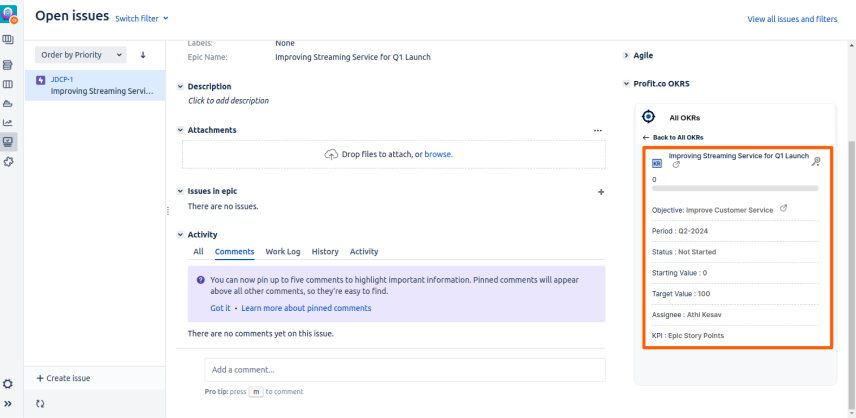
Task: Open View all issues and filters
Action: 792,19
